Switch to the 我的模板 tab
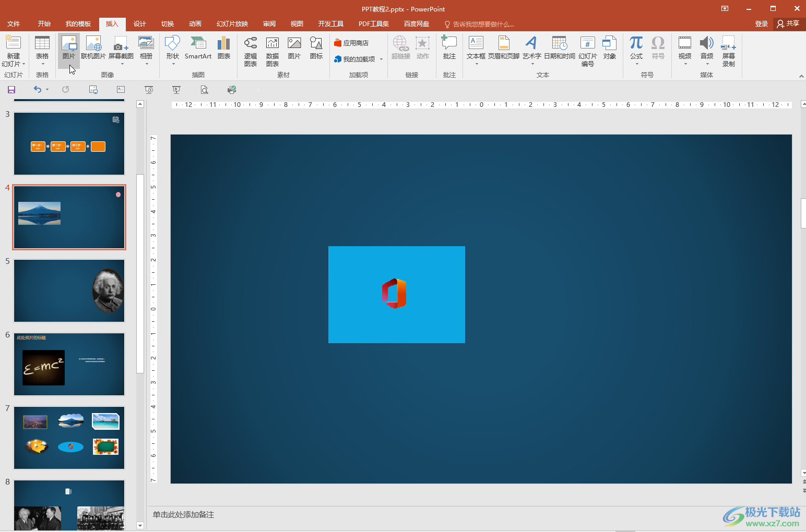806x532 pixels. (78, 24)
